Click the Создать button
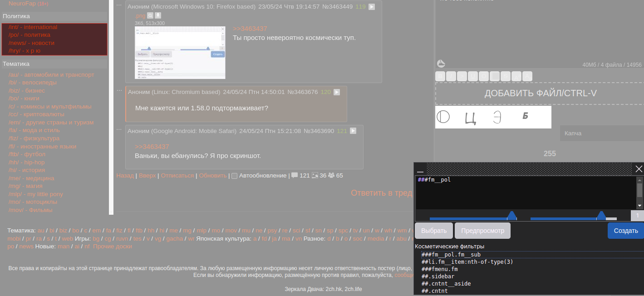This screenshot has height=296, width=644. 626,231
